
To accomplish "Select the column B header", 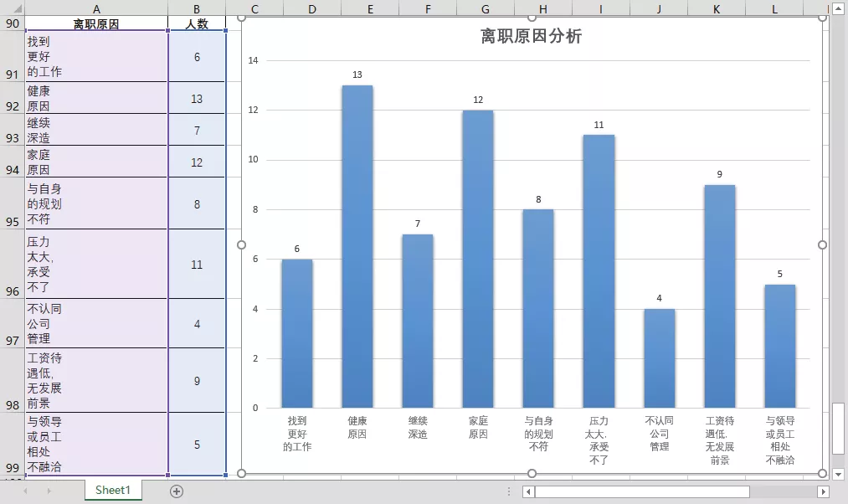I will pos(197,9).
